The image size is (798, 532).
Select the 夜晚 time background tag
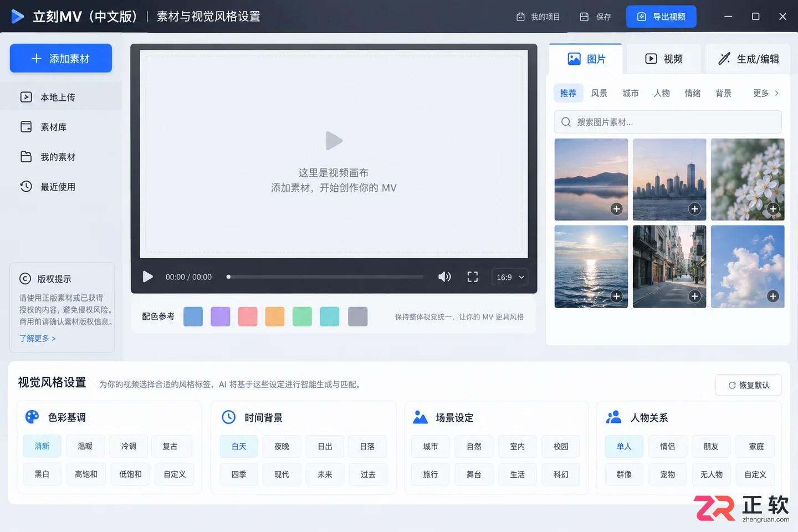point(282,446)
